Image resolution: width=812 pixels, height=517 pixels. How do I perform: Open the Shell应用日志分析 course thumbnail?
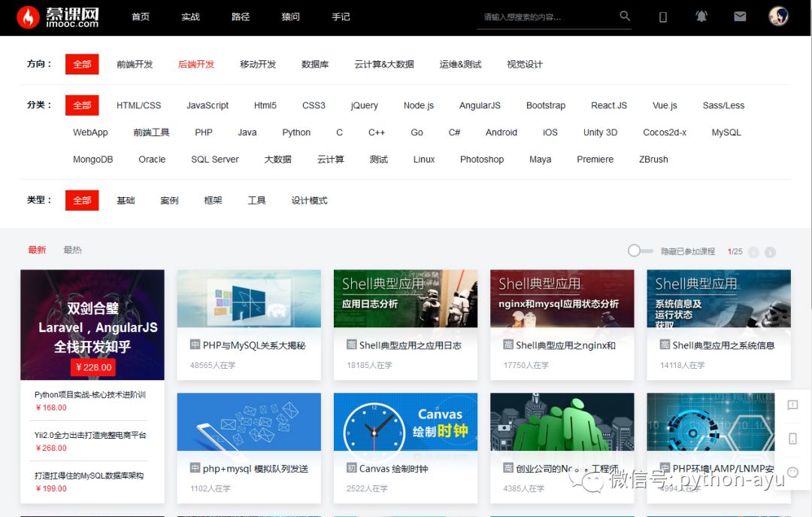coord(405,298)
